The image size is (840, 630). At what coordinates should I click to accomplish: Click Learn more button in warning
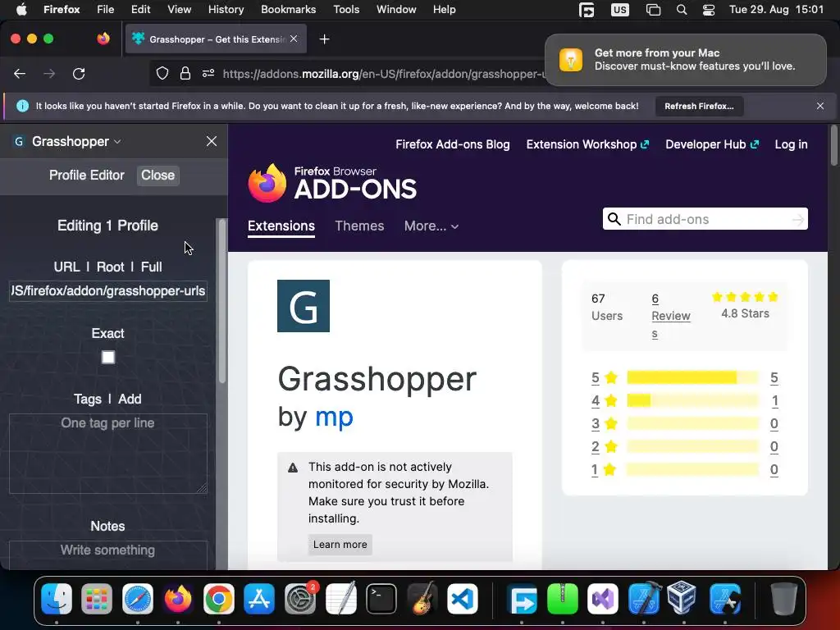340,545
